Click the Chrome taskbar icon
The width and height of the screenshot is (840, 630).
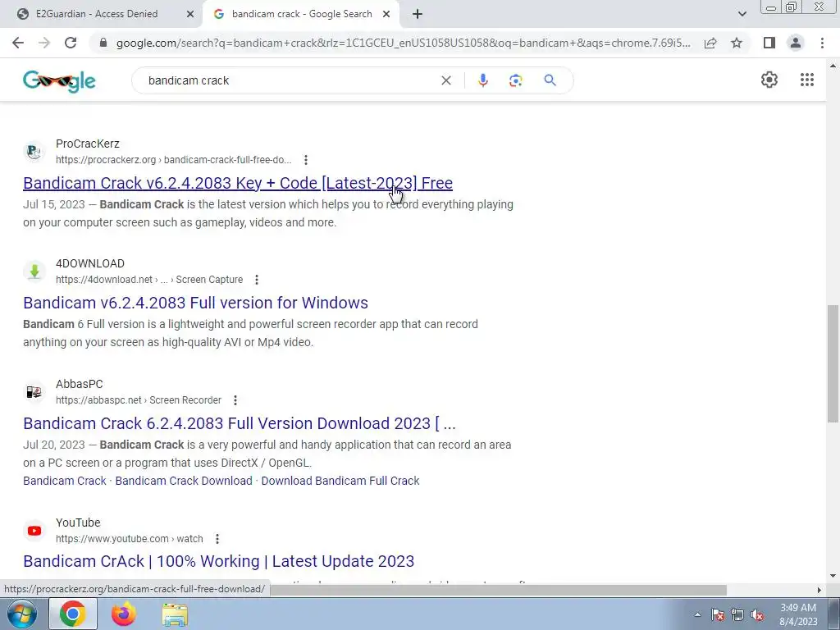pyautogui.click(x=73, y=614)
